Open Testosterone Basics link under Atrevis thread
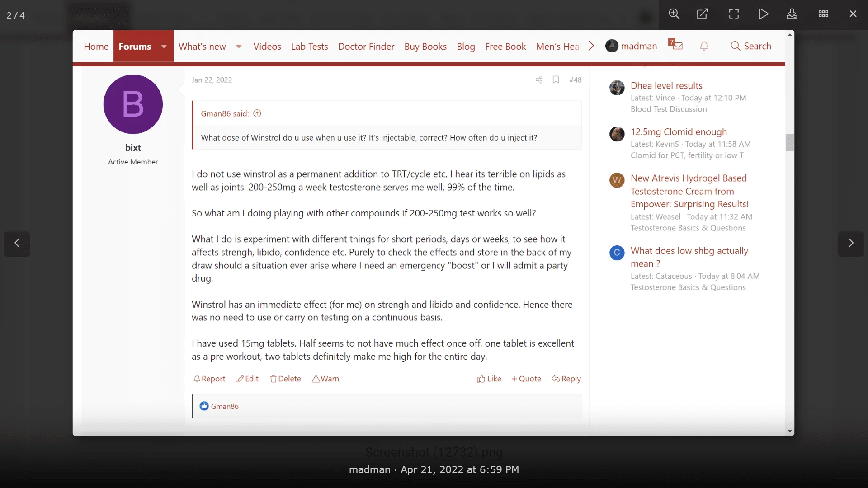Image resolution: width=868 pixels, height=488 pixels. coord(688,228)
